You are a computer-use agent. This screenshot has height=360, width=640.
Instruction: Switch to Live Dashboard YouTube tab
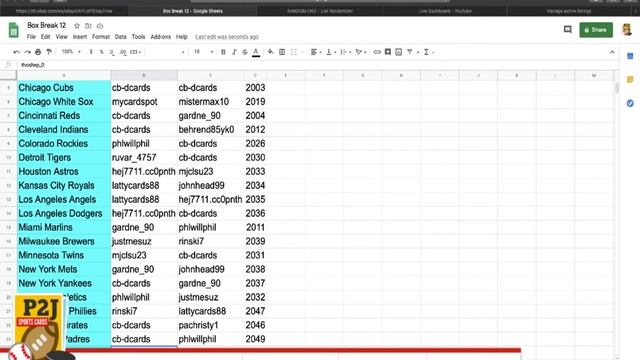point(445,11)
